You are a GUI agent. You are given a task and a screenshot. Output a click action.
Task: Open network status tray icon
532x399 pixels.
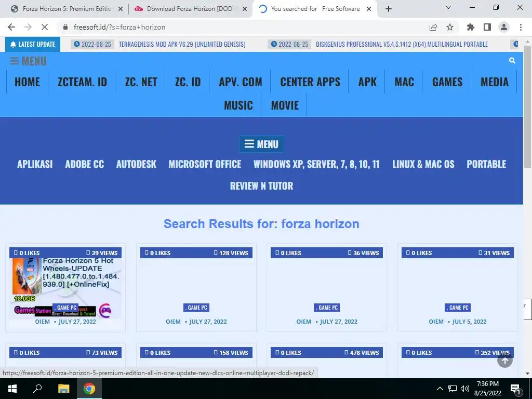[453, 389]
